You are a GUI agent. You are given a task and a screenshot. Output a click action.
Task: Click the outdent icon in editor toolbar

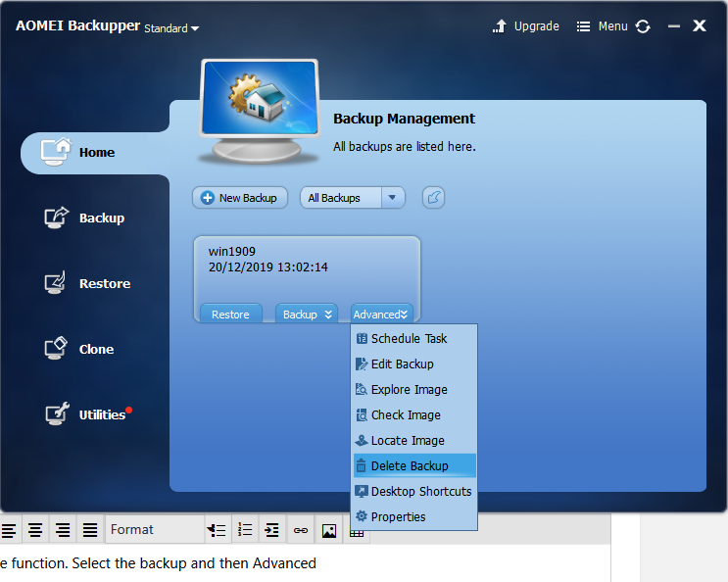point(217,529)
